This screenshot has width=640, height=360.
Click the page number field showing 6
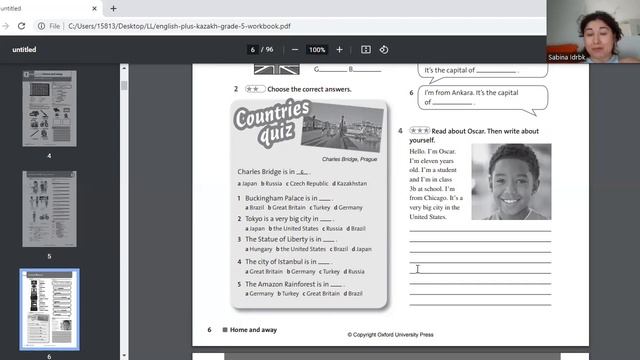click(x=253, y=50)
